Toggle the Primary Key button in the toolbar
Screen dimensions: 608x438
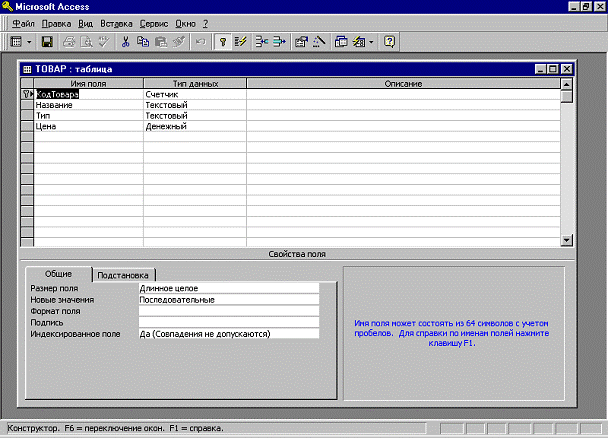pyautogui.click(x=223, y=42)
